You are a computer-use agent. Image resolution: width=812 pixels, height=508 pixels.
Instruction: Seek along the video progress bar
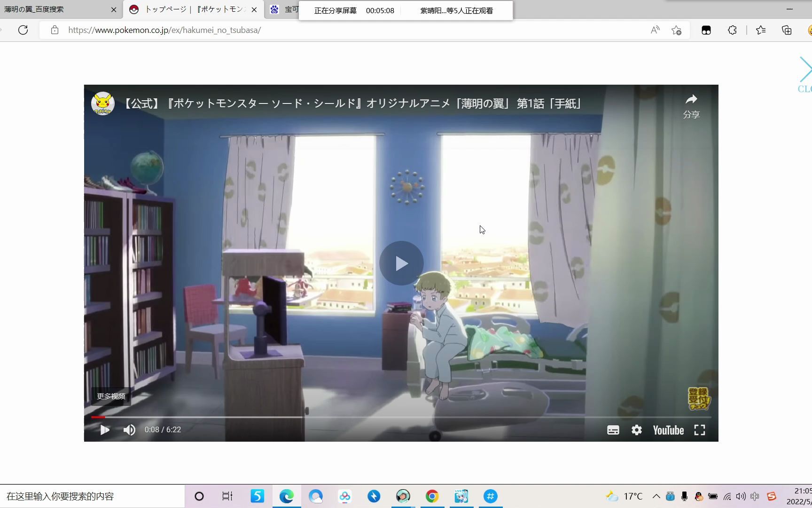[x=401, y=417]
